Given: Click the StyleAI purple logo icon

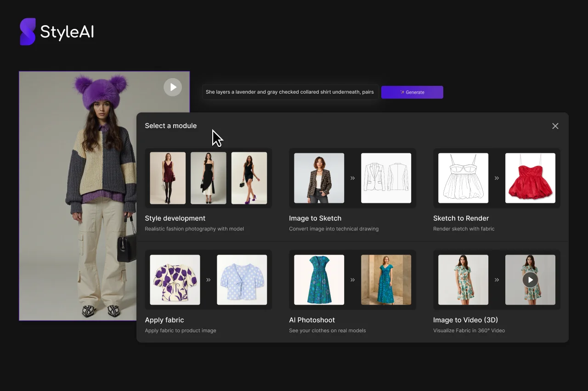Looking at the screenshot, I should 28,32.
